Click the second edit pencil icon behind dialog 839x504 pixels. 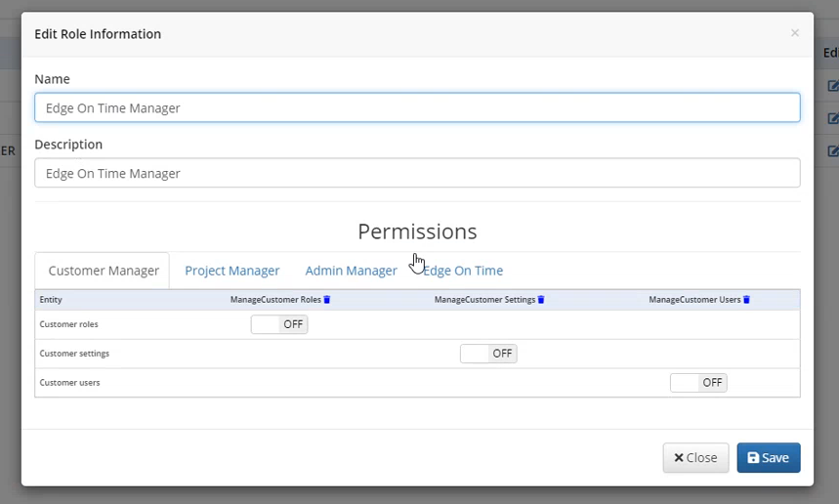(833, 118)
